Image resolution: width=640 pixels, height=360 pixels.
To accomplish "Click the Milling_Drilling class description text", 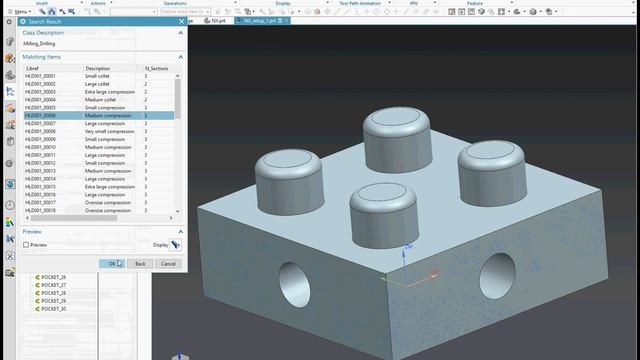I will (39, 44).
